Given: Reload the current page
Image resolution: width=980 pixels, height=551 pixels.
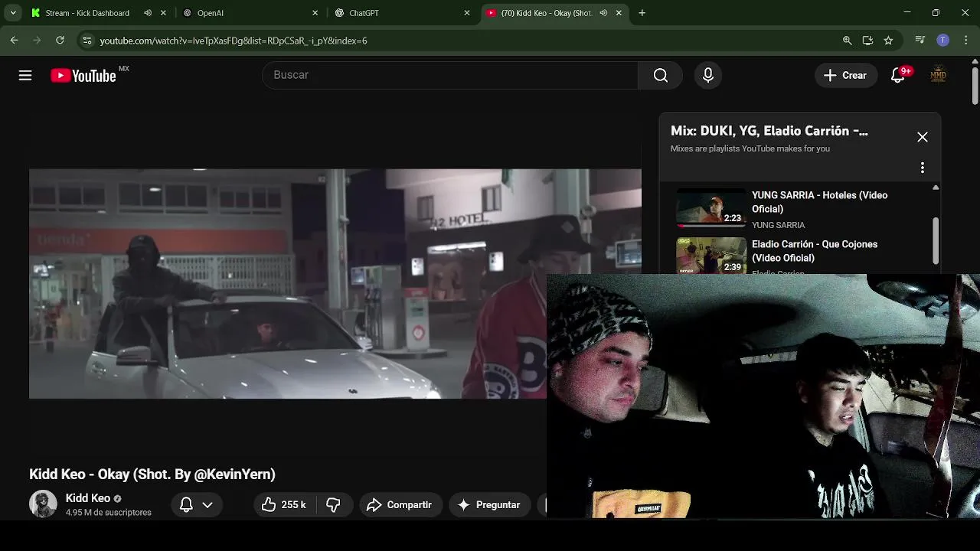Looking at the screenshot, I should point(60,41).
